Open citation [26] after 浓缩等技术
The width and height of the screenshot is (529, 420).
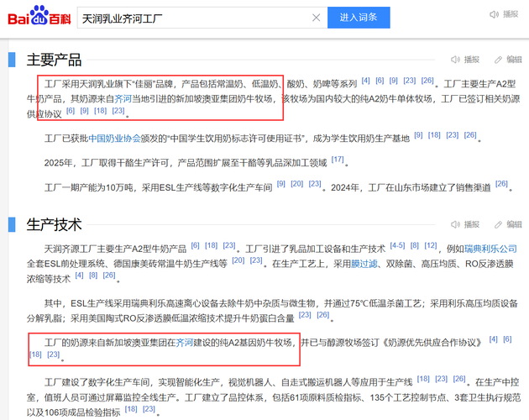pos(109,276)
